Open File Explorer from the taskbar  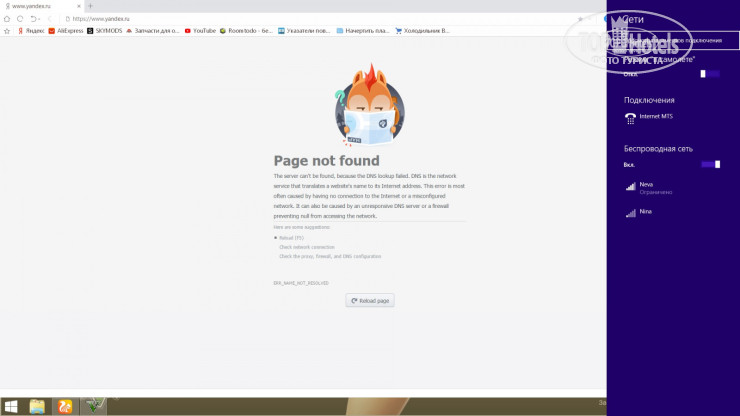pos(37,406)
